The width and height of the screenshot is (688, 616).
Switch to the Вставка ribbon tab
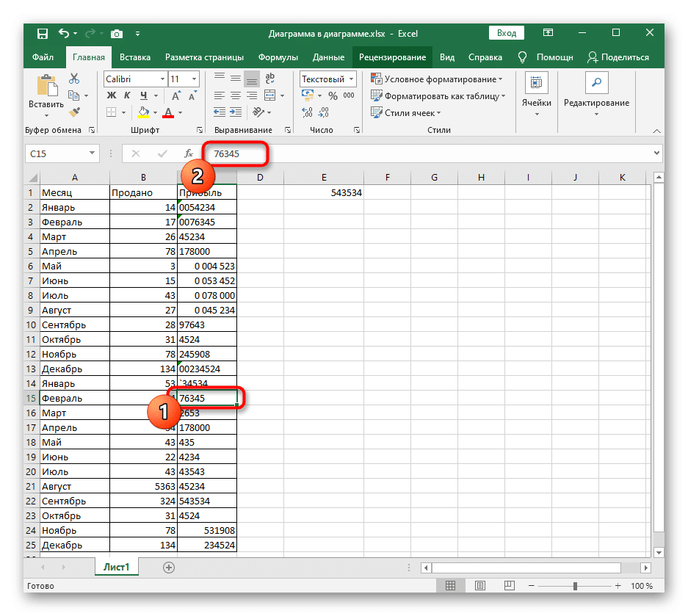[x=135, y=57]
